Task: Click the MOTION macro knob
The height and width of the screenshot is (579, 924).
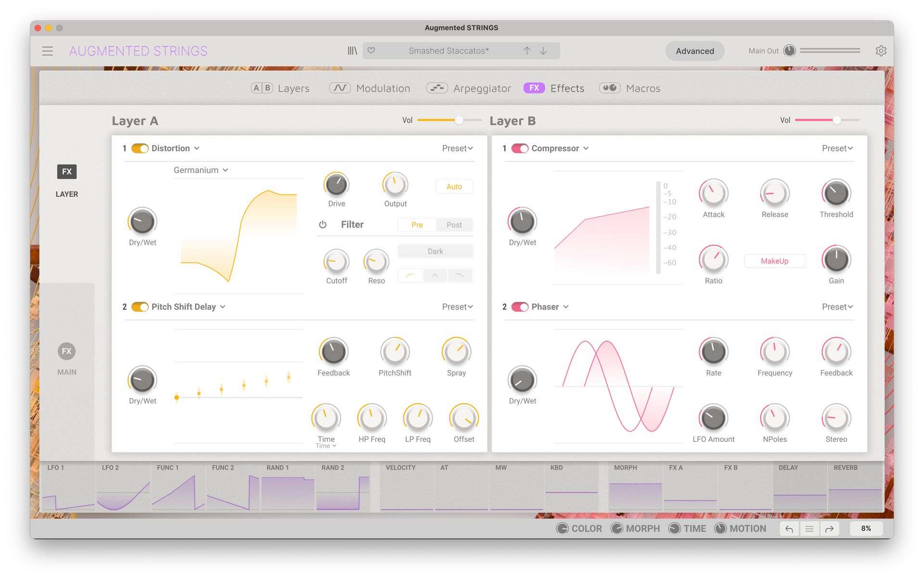Action: point(720,529)
